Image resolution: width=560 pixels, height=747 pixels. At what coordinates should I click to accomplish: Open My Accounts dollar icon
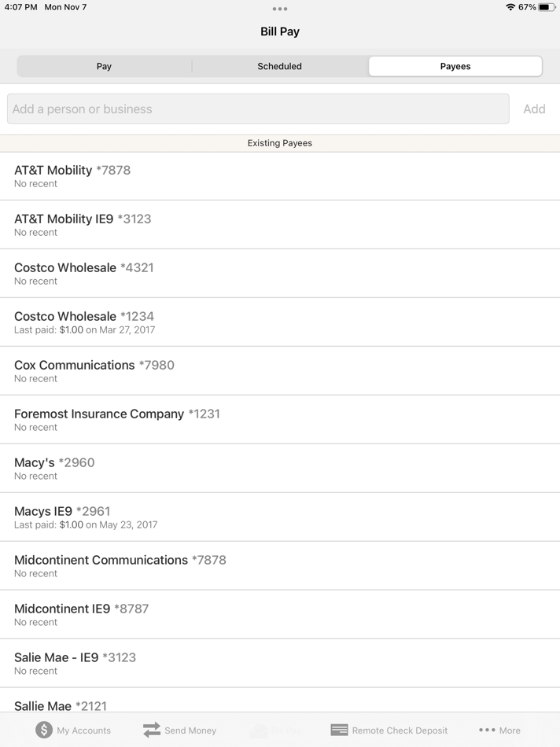pyautogui.click(x=44, y=730)
